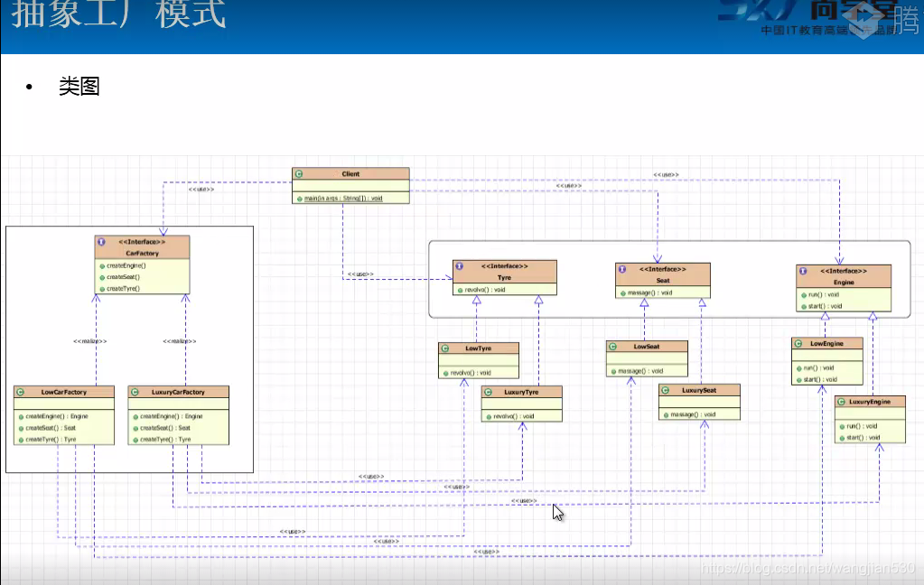Select the Tyre interface name
The height and width of the screenshot is (585, 924).
[x=504, y=277]
